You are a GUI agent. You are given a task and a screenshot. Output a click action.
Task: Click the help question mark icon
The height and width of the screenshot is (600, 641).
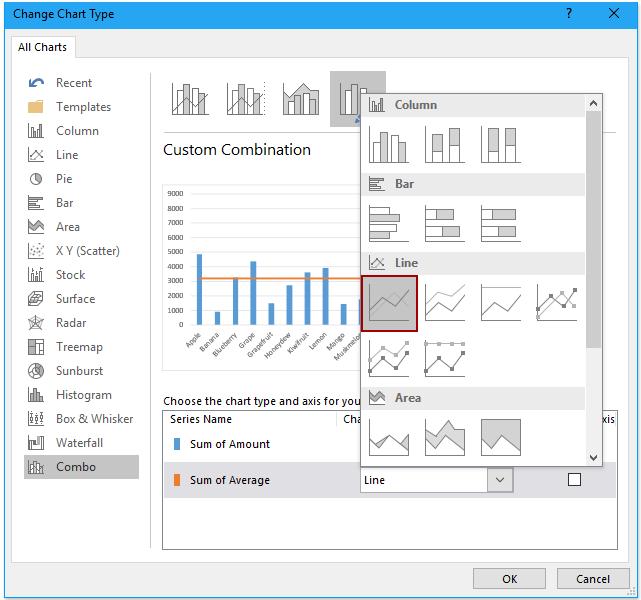click(x=569, y=13)
